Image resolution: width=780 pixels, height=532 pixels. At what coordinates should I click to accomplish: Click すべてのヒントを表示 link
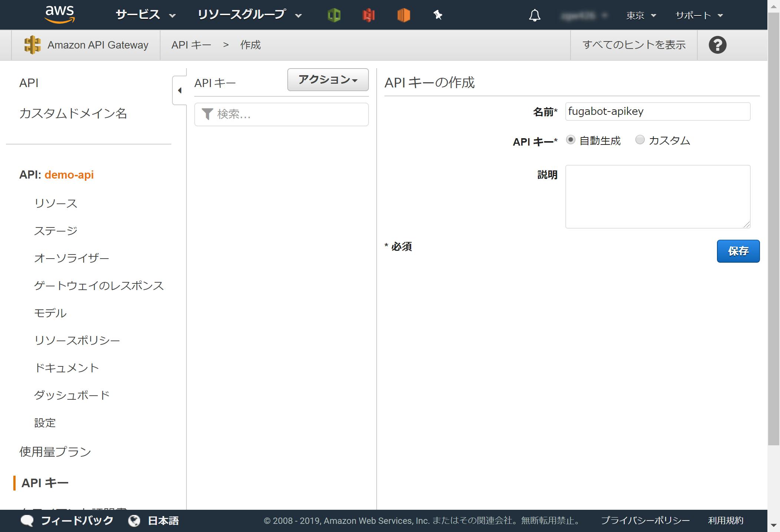(634, 45)
